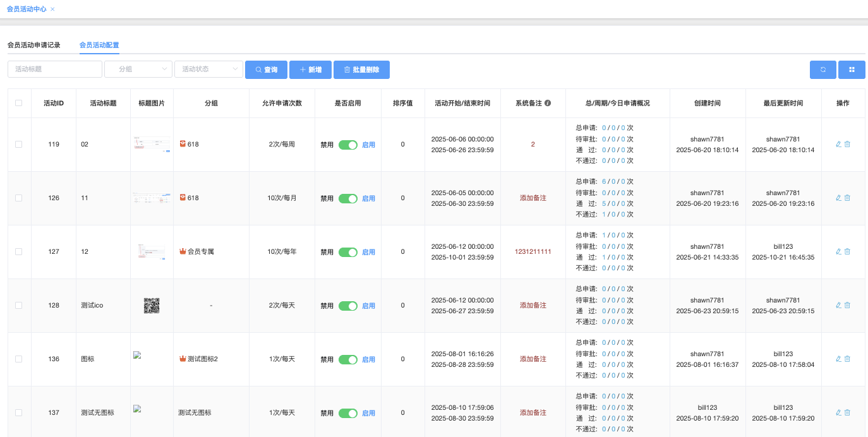Click the 查询 search button
868x437 pixels.
click(x=266, y=69)
